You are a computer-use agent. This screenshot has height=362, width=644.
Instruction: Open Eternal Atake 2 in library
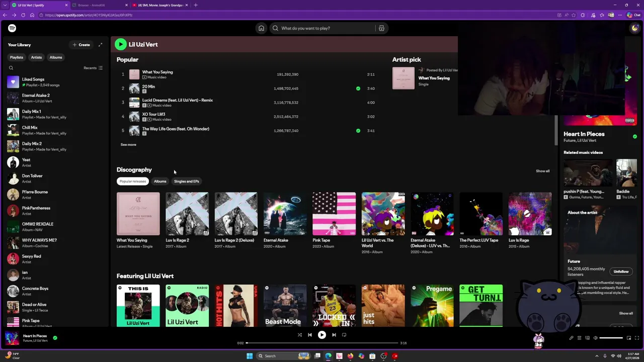[55, 98]
